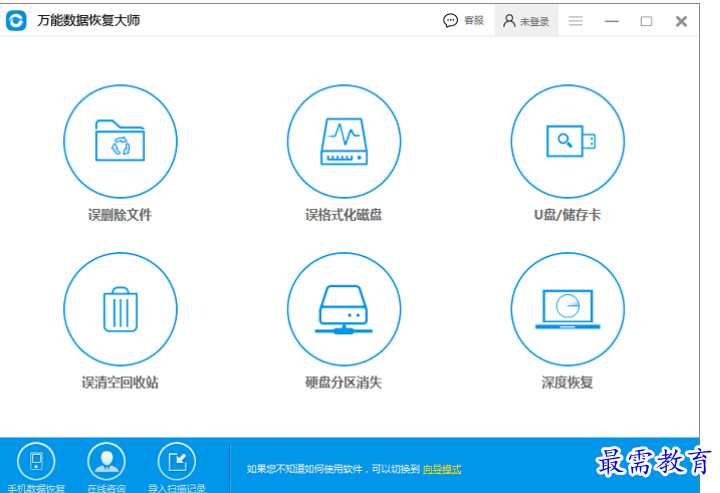Open the hamburger menu in title bar
720x493 pixels.
point(575,21)
